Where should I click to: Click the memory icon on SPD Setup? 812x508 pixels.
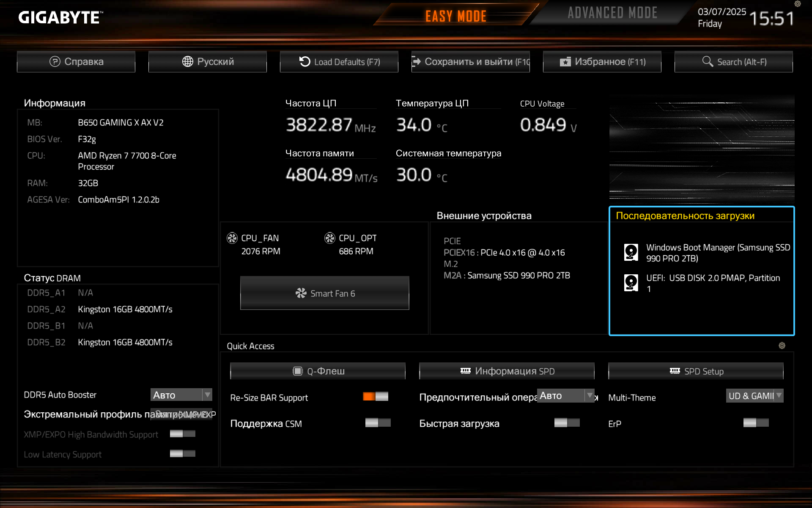tap(675, 371)
